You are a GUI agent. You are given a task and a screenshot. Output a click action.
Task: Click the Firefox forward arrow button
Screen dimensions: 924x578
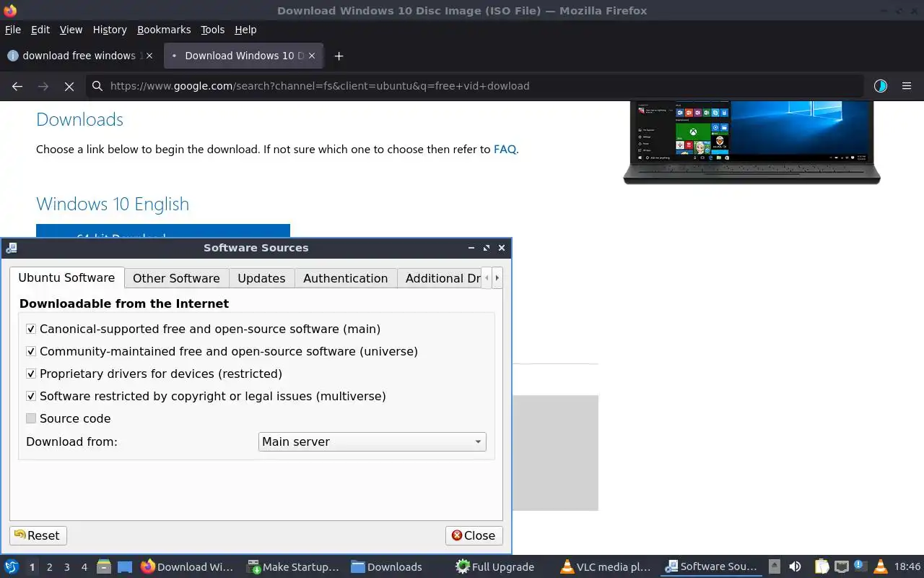[x=43, y=86]
